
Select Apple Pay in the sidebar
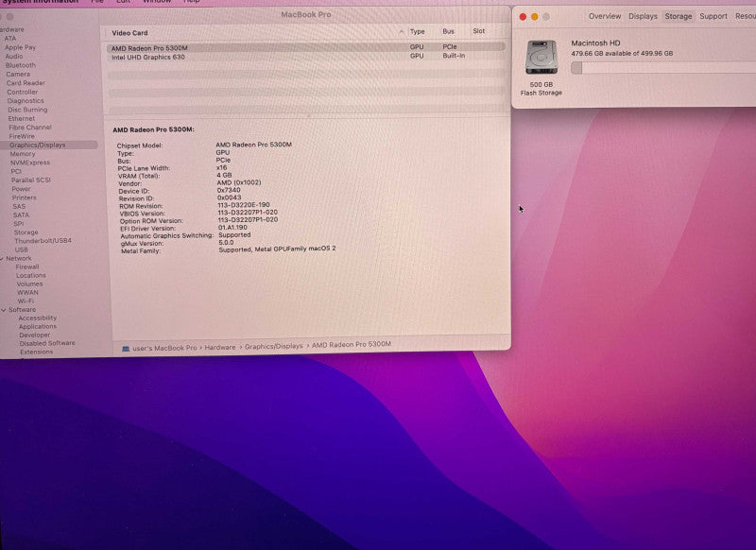point(20,47)
